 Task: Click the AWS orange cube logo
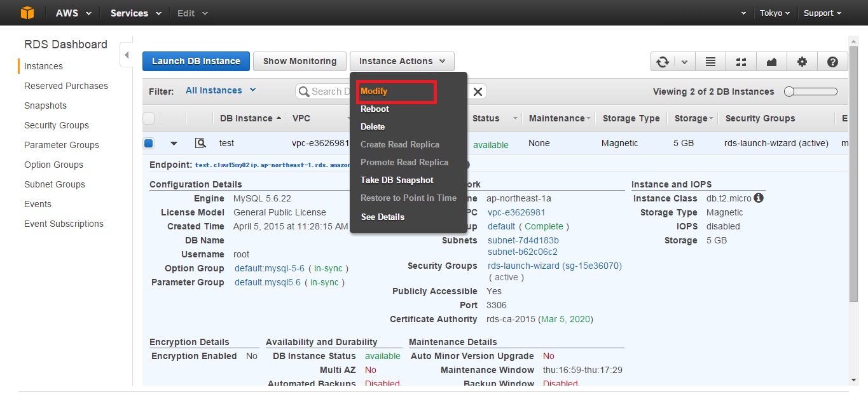[27, 13]
